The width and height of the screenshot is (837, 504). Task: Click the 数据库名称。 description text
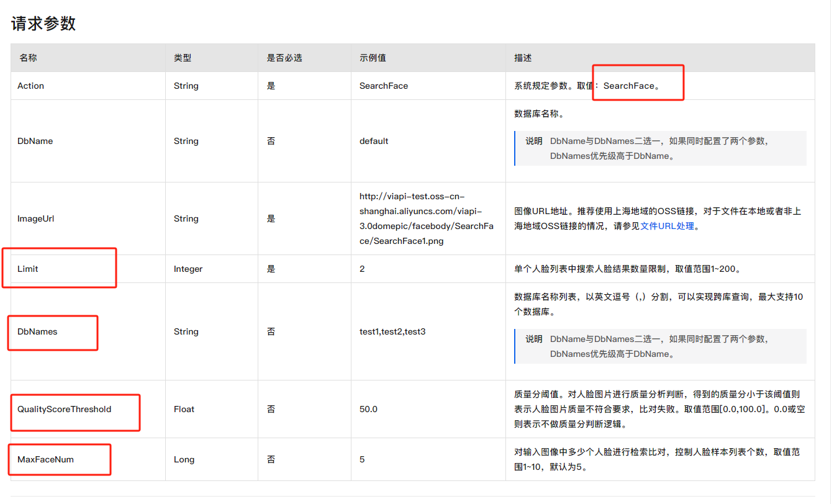tap(539, 114)
